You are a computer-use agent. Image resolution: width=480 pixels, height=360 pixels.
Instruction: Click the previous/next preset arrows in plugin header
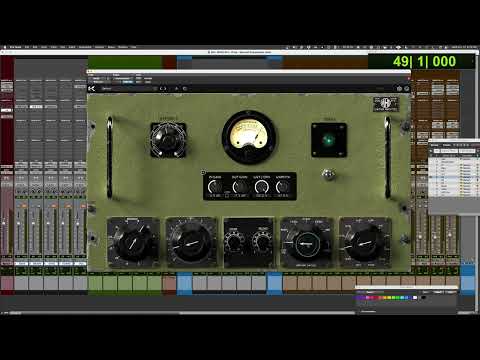coord(163,89)
